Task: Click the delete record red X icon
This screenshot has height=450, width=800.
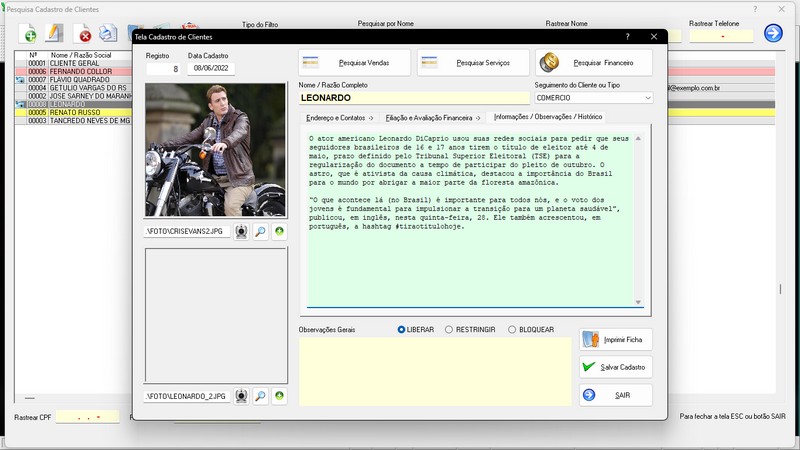Action: (x=82, y=34)
